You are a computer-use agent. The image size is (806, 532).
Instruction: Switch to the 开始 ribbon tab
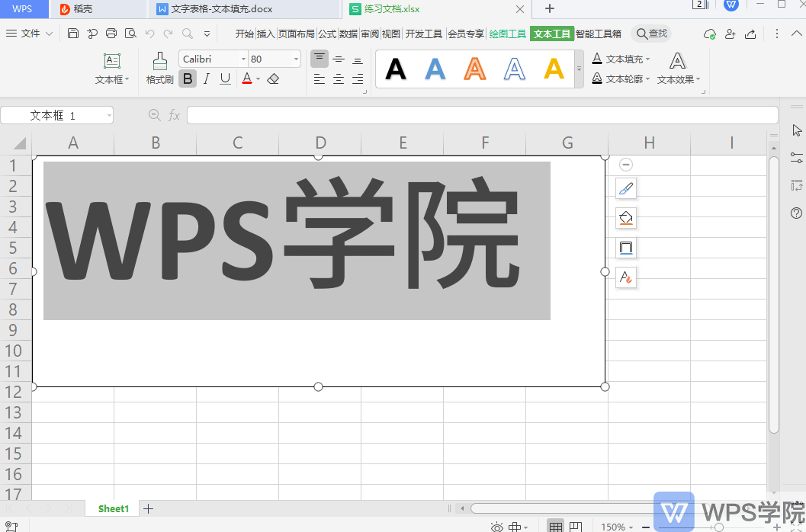click(x=244, y=34)
